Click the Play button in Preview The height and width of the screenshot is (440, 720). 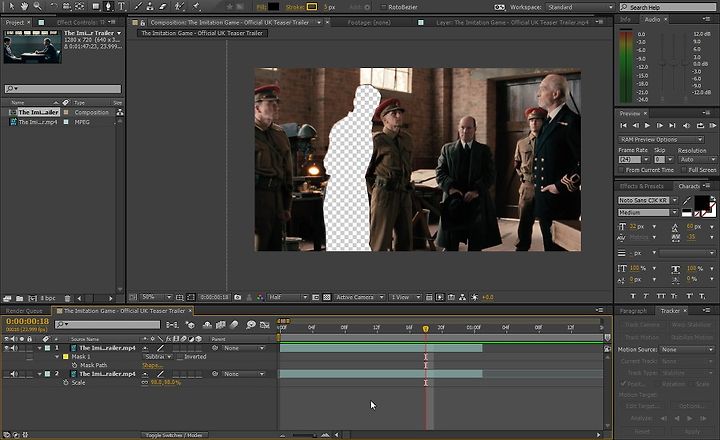pyautogui.click(x=647, y=125)
